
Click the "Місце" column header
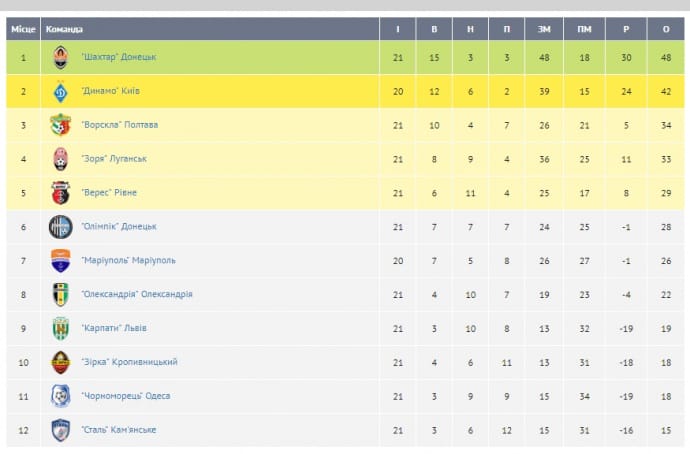click(x=23, y=29)
